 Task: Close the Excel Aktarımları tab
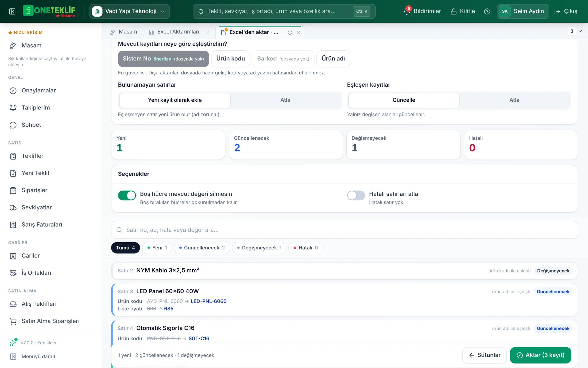tap(208, 32)
